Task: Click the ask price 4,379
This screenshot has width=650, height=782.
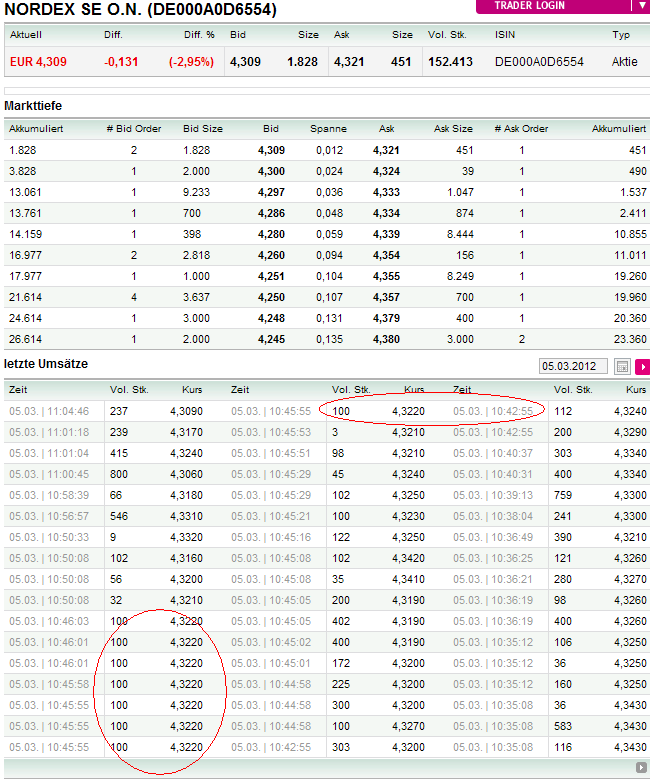Action: click(387, 318)
